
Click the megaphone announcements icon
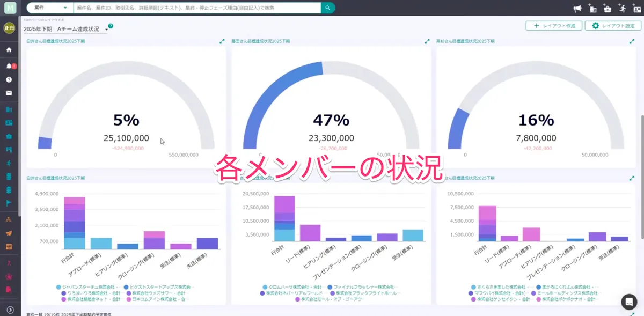coord(578,8)
